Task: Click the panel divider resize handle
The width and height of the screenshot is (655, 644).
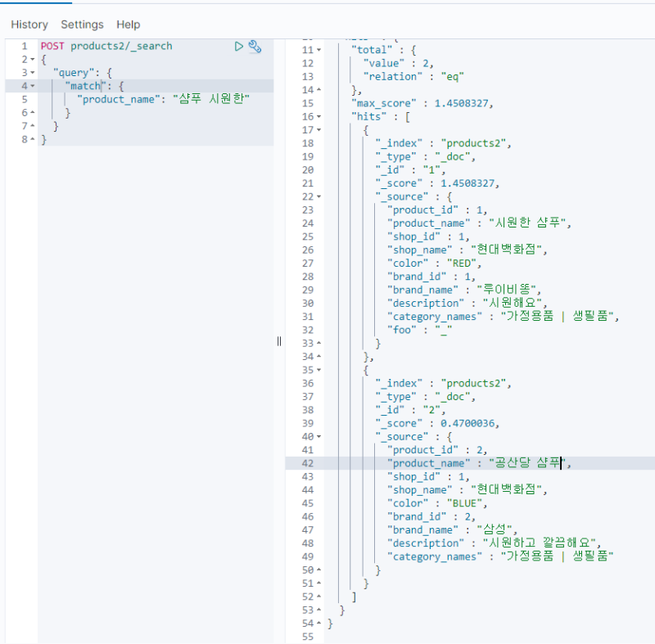Action: pos(279,341)
